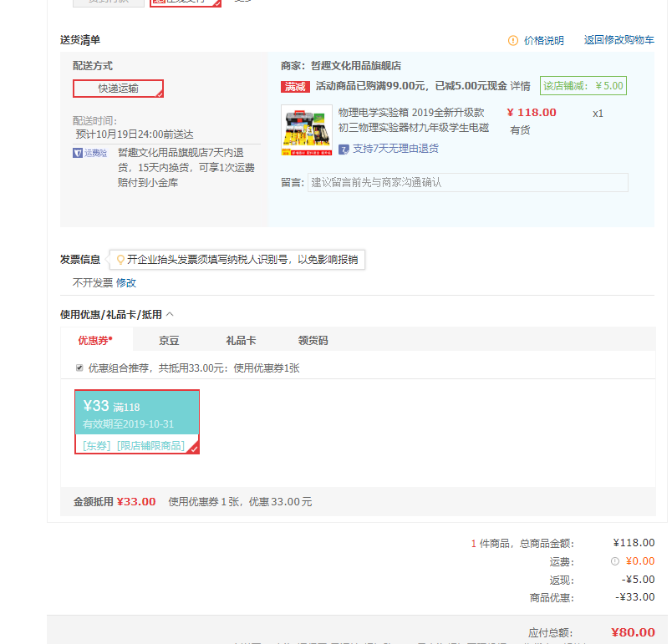Click the 返现 -¥5.00 amount
The width and height of the screenshot is (672, 644).
pos(638,580)
